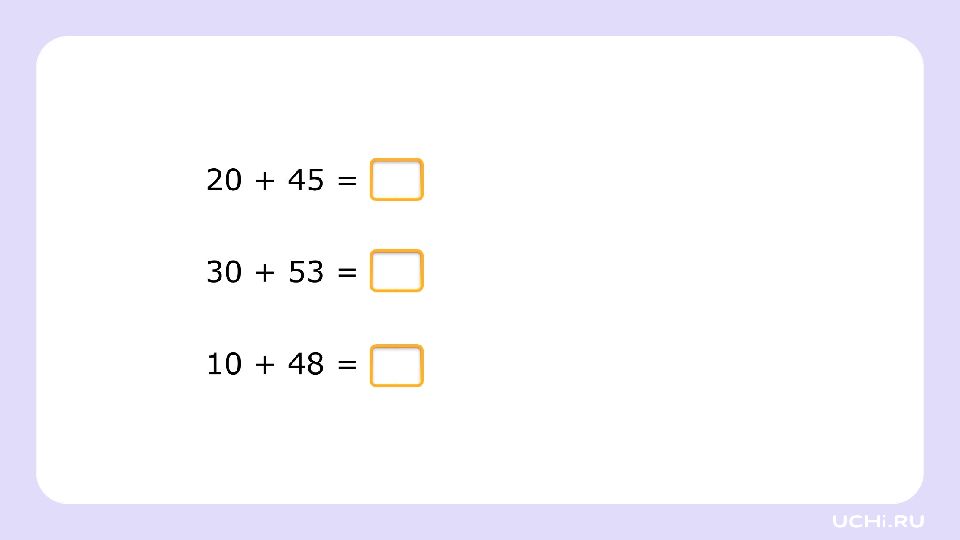Click the plus sign between 10 and 48
Screen dimensions: 960x540
264,364
